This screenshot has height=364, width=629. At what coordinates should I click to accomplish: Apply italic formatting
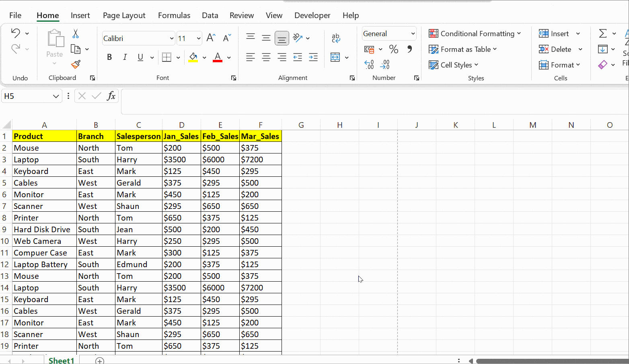pos(125,57)
